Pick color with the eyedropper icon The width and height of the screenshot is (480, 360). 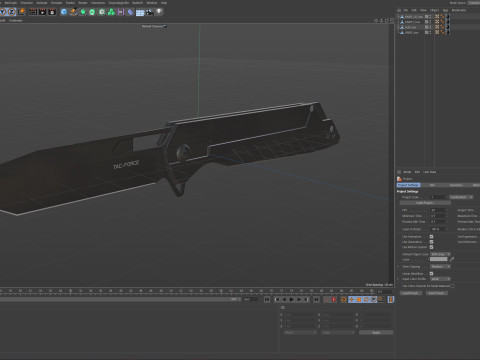click(452, 259)
